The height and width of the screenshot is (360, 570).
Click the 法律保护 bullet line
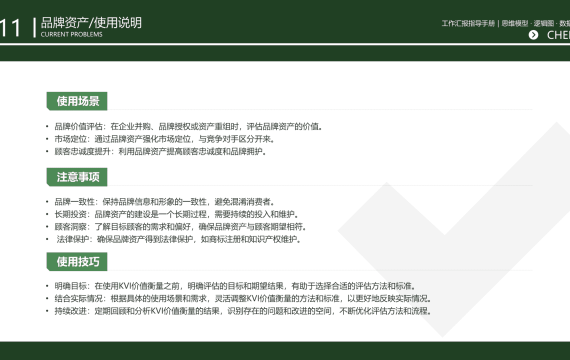[174, 239]
